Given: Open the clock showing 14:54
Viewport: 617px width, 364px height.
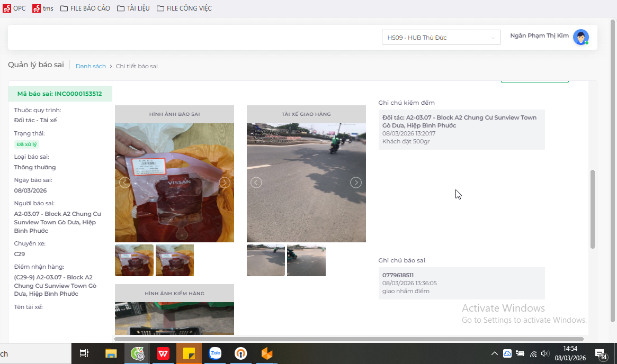Looking at the screenshot, I should (x=570, y=353).
